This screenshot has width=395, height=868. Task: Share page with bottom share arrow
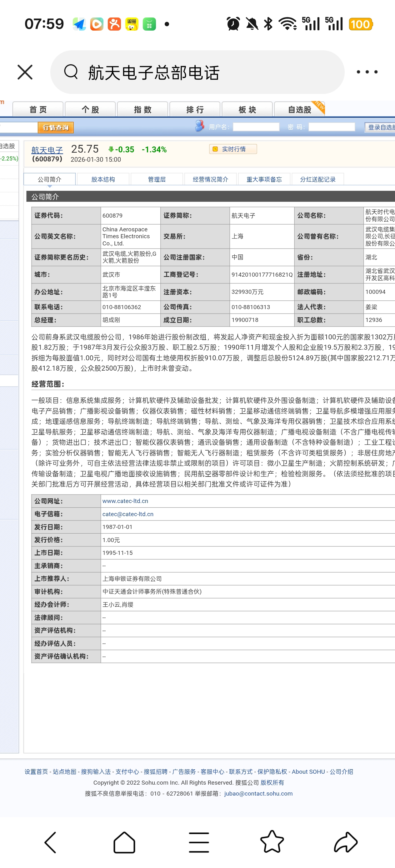346,842
